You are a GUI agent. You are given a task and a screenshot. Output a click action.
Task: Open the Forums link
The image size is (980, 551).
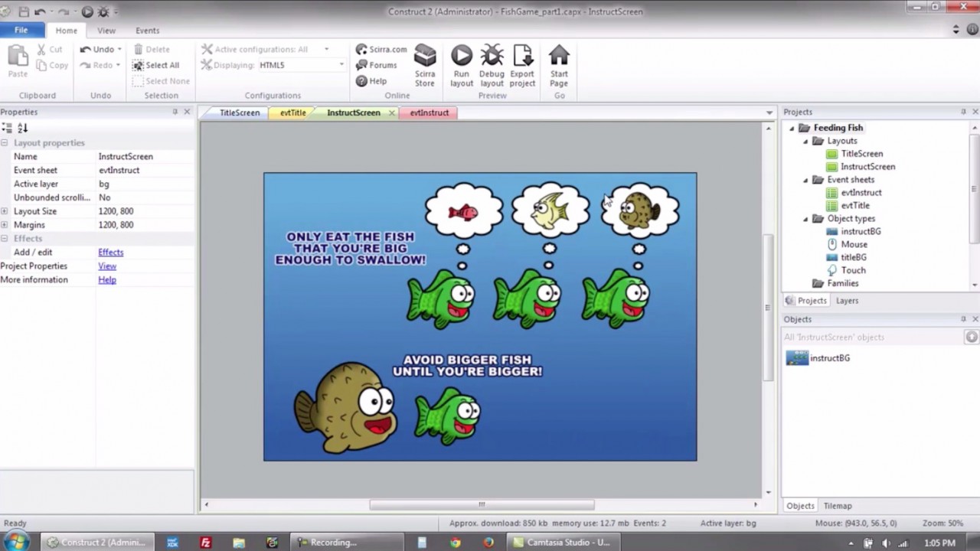(377, 65)
